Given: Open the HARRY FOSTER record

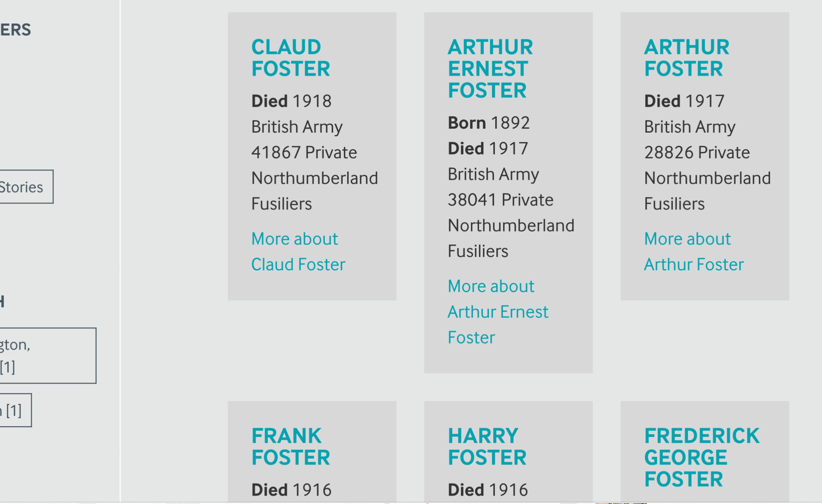Looking at the screenshot, I should [486, 447].
